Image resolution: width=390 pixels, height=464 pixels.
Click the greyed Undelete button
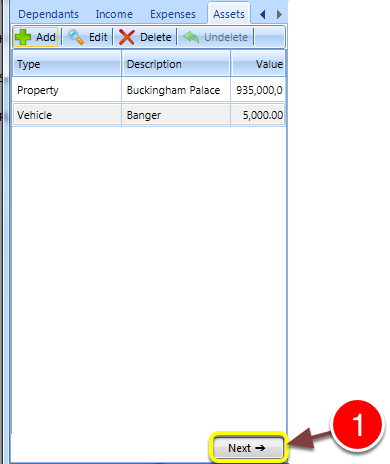[216, 37]
